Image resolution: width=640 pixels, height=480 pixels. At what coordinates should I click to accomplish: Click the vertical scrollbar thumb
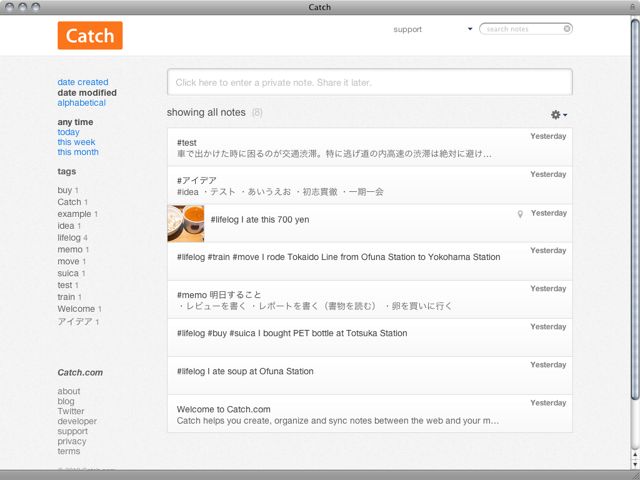635,210
